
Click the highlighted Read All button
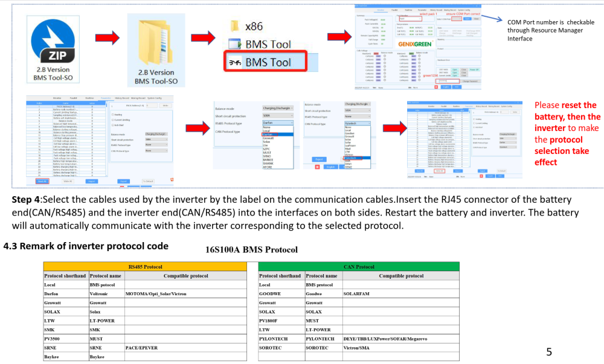tap(42, 181)
